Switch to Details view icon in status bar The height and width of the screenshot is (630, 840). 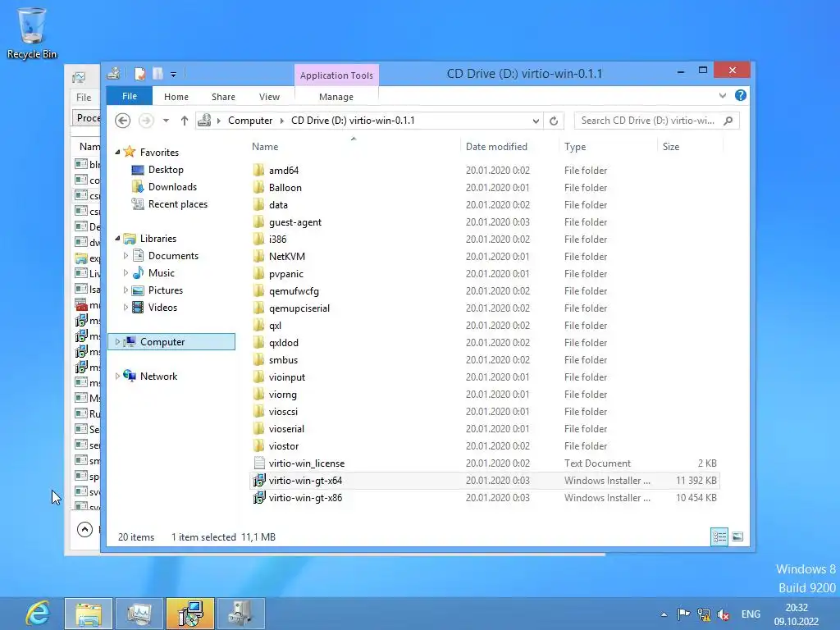719,536
